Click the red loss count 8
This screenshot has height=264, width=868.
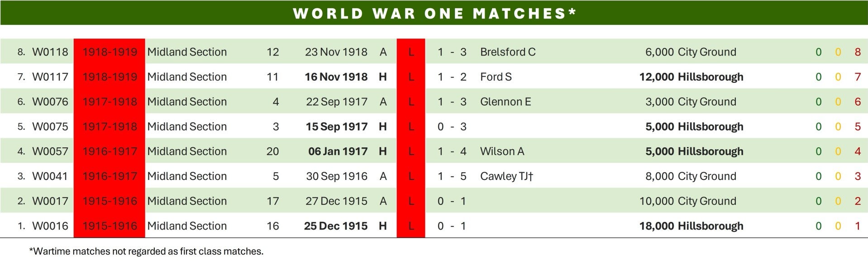pos(858,52)
